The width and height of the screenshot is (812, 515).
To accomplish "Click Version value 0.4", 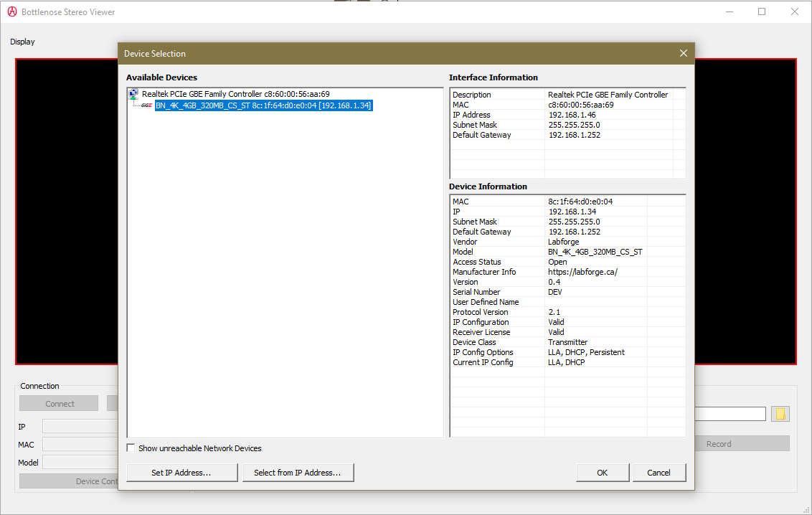I will [x=554, y=282].
